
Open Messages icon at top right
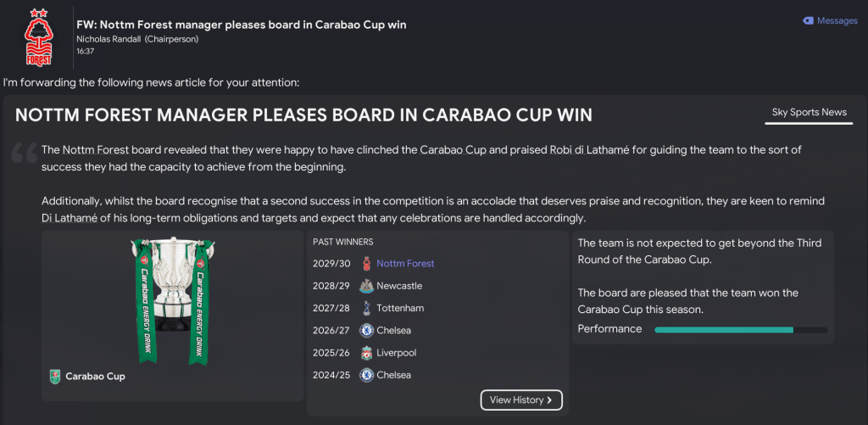coord(807,21)
